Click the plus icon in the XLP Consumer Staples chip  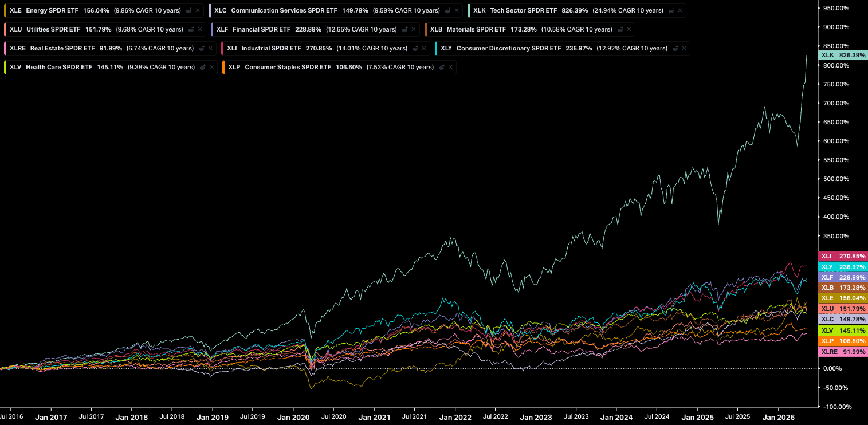[x=442, y=68]
